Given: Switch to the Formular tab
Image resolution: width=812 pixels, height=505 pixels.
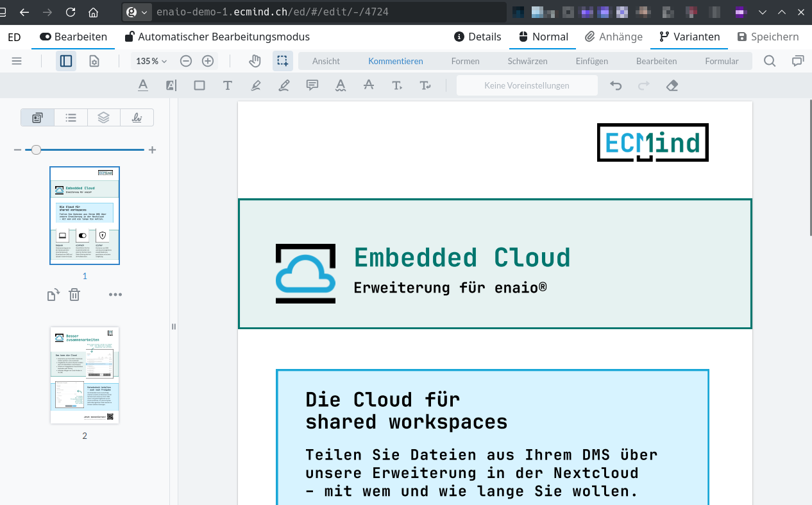Looking at the screenshot, I should pyautogui.click(x=722, y=61).
